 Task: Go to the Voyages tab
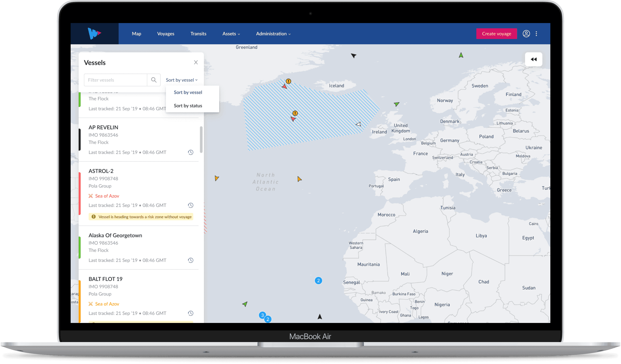tap(166, 34)
